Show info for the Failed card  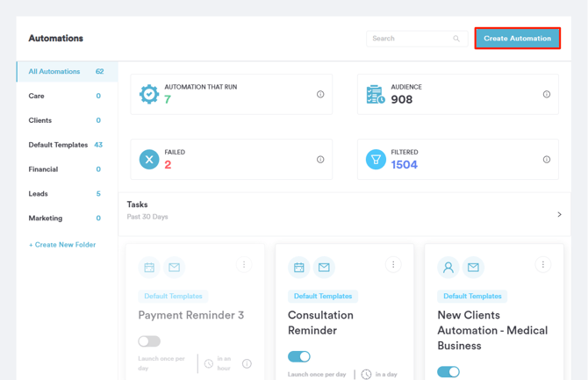(x=320, y=160)
